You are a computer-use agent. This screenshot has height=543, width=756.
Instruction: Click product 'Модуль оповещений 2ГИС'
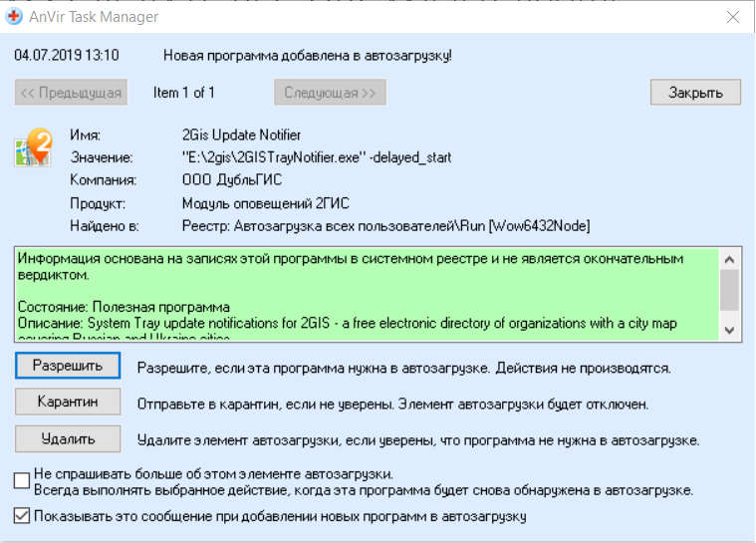click(265, 203)
